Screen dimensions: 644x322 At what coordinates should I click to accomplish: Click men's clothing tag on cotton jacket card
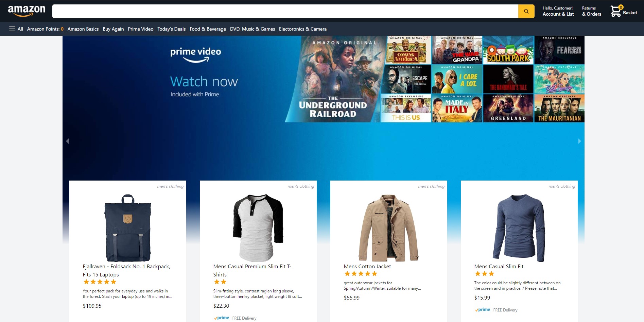[x=431, y=186]
